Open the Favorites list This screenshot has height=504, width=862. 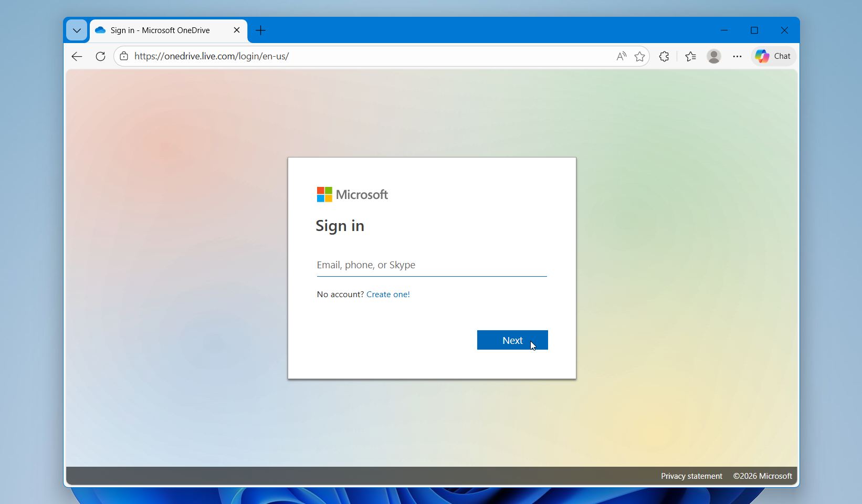691,56
